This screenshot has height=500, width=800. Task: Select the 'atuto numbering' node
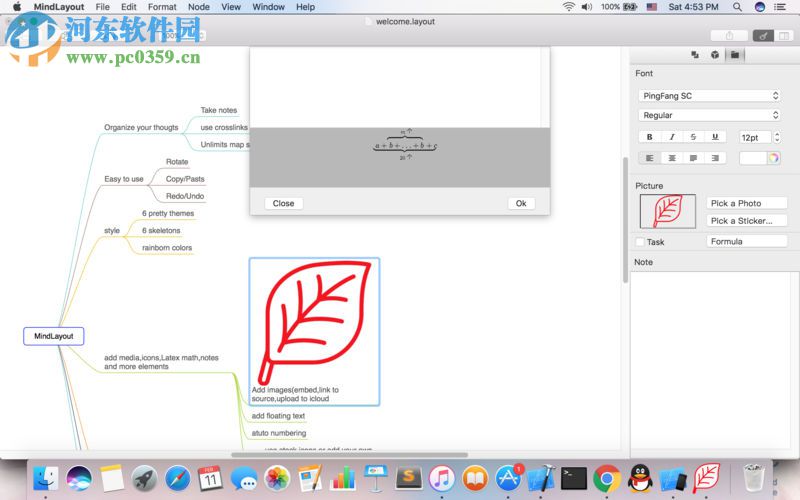point(279,433)
